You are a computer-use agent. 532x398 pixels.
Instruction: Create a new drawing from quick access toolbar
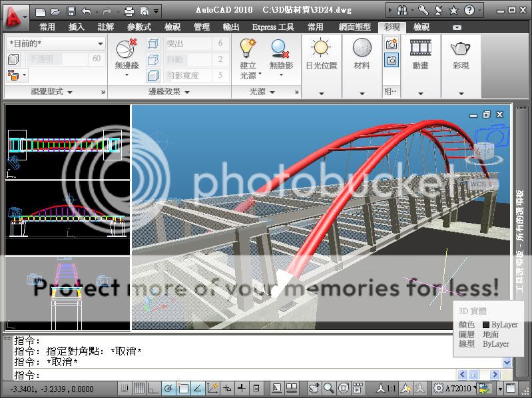41,12
